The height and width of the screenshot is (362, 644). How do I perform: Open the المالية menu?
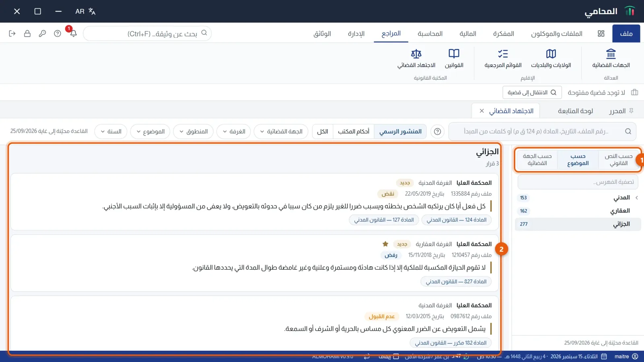(468, 33)
